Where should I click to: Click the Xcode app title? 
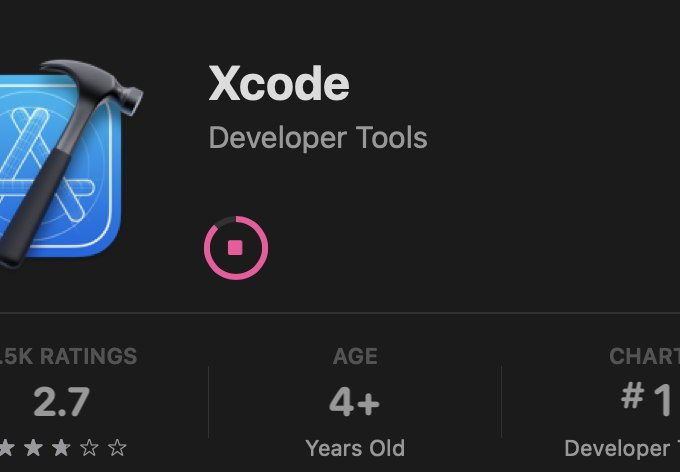tap(279, 84)
